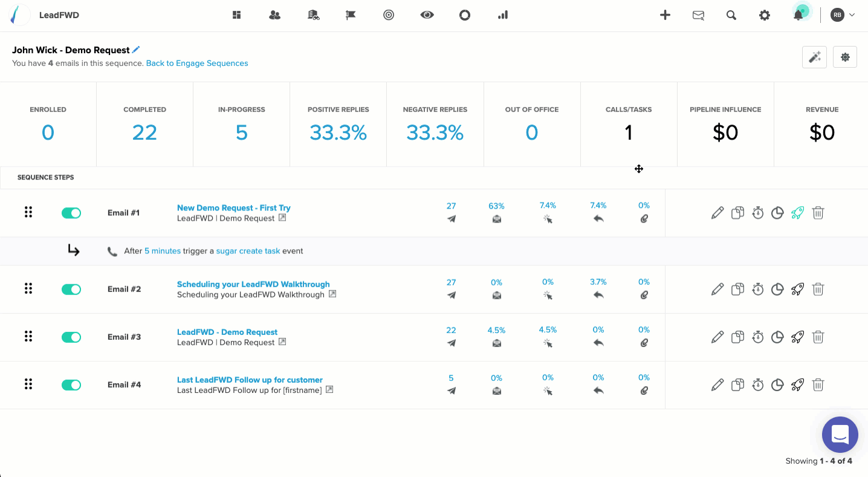
Task: Open the notifications bell
Action: click(798, 15)
